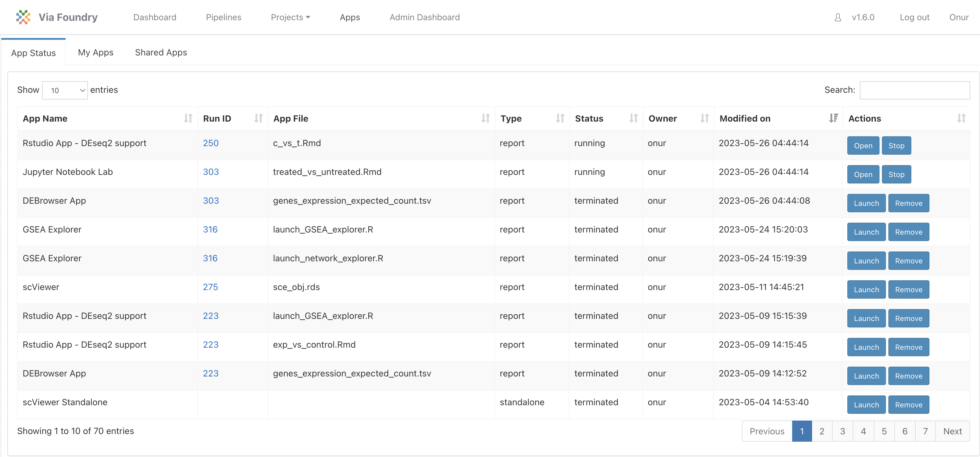The height and width of the screenshot is (457, 980).
Task: Stop the c_vs_t.Rmd running app
Action: 896,145
